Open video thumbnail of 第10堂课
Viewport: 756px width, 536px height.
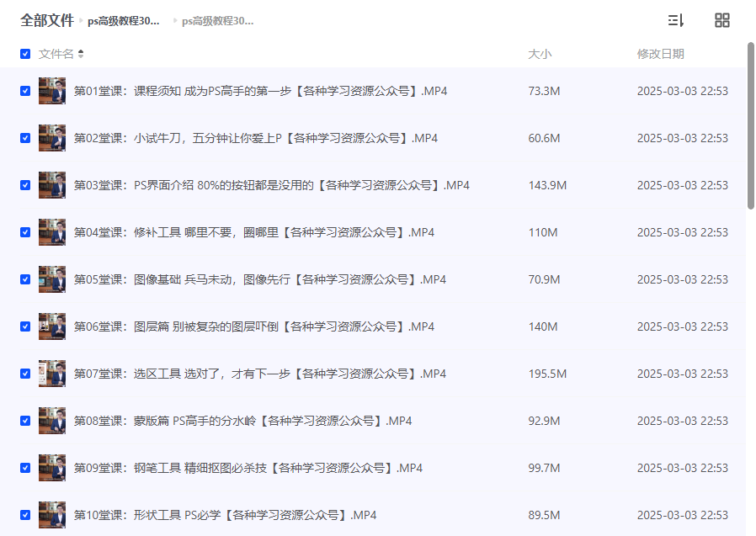pyautogui.click(x=52, y=515)
